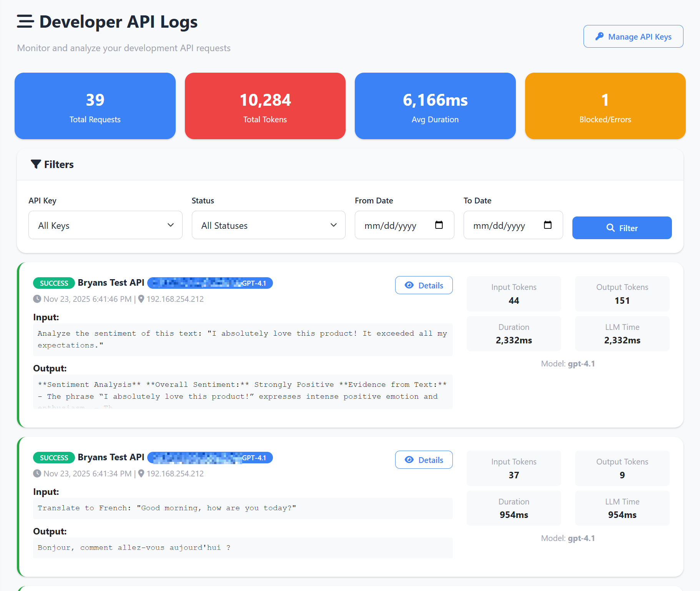The height and width of the screenshot is (591, 700).
Task: Click the clock icon on first log entry
Action: [37, 299]
